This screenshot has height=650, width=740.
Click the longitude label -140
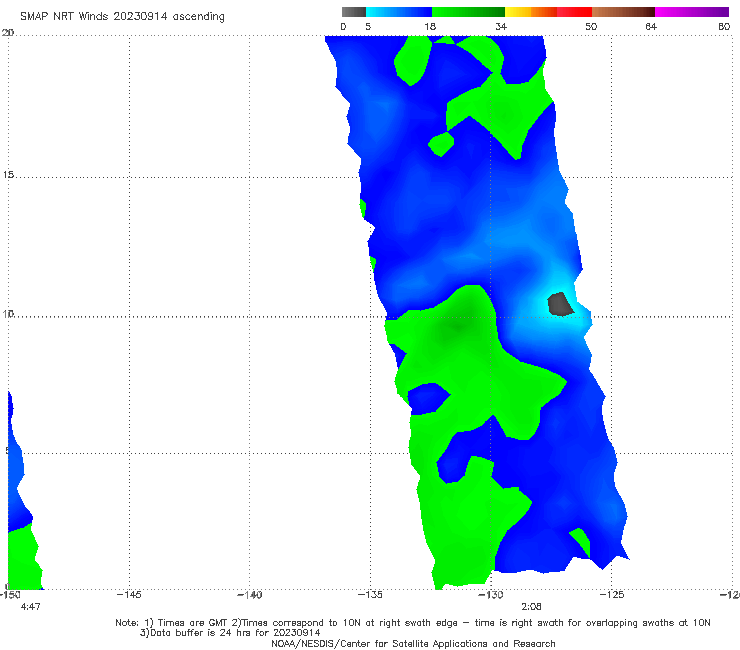(x=249, y=595)
